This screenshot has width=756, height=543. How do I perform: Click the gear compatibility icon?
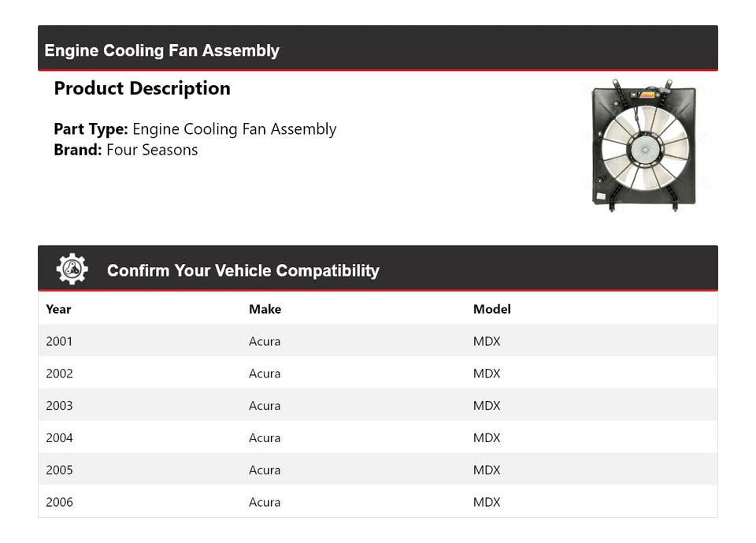coord(72,270)
